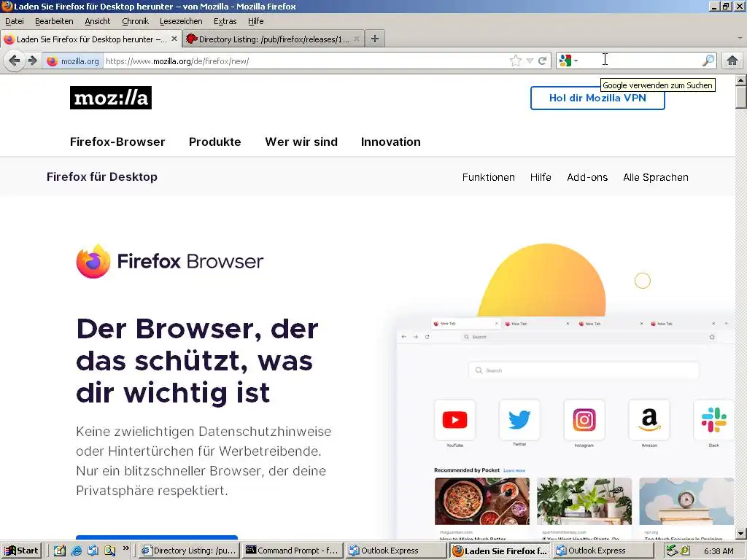Open the Chronik menu
Screen dimensions: 747x560
pyautogui.click(x=135, y=21)
